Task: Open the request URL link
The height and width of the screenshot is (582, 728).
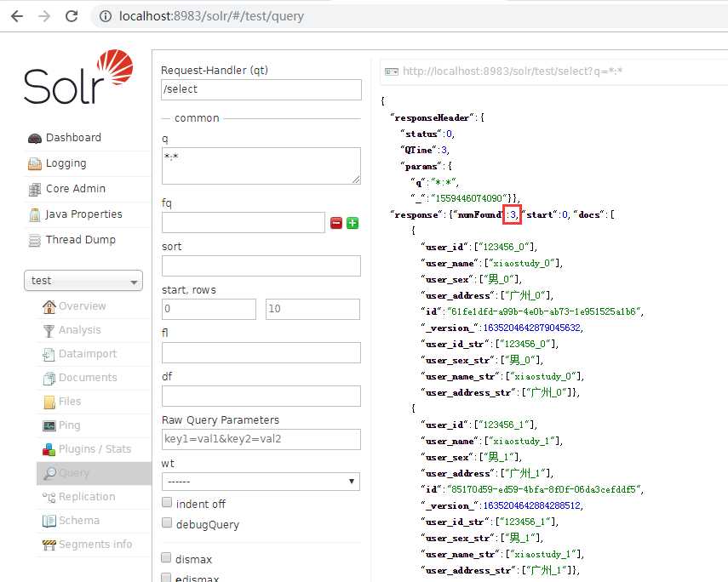Action: point(513,71)
